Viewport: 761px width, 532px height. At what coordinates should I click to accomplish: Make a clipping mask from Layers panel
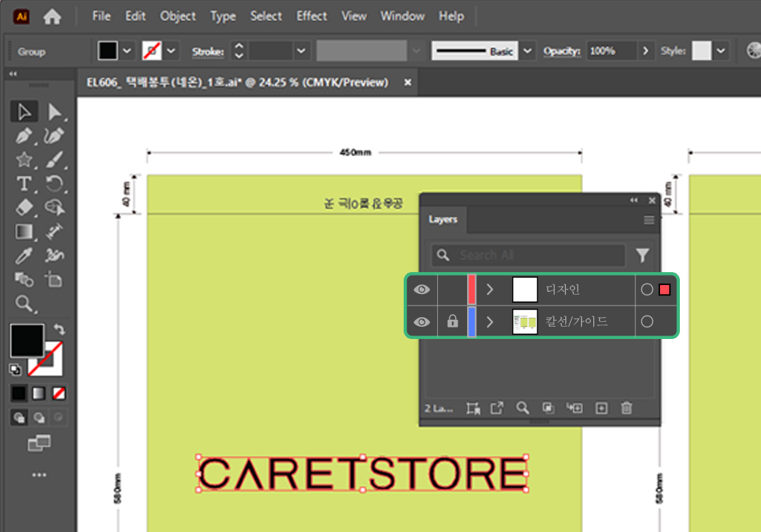pyautogui.click(x=548, y=409)
